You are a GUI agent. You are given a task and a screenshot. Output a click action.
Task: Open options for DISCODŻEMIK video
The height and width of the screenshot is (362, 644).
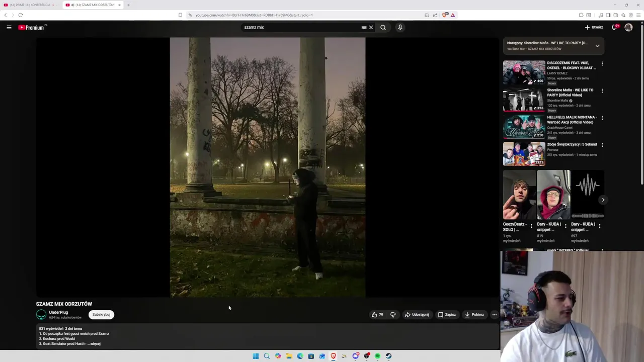coord(602,64)
